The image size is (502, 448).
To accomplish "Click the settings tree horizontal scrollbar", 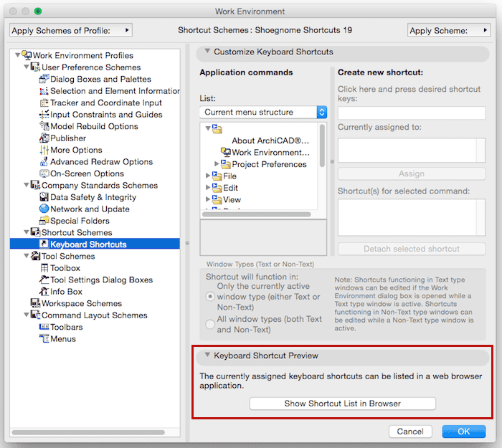I will pos(88,432).
